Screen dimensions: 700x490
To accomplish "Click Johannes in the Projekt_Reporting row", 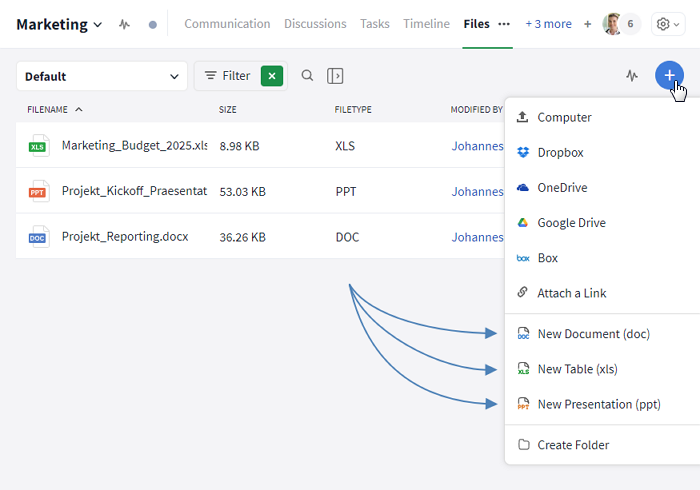I will 477,237.
